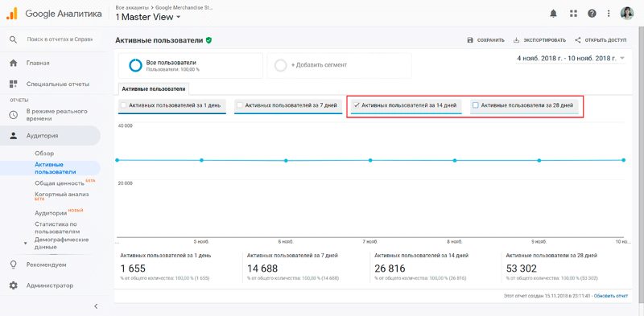Click the Открыть доступ share icon

tap(578, 40)
